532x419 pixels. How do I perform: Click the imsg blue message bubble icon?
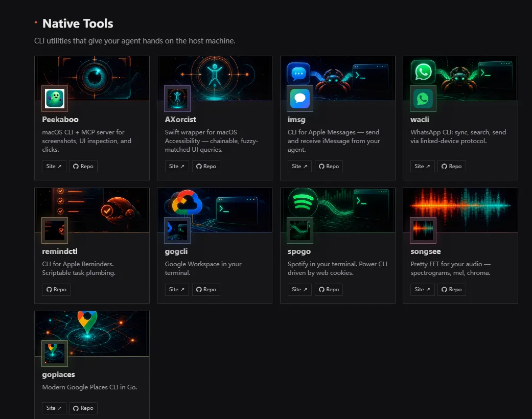(x=300, y=99)
